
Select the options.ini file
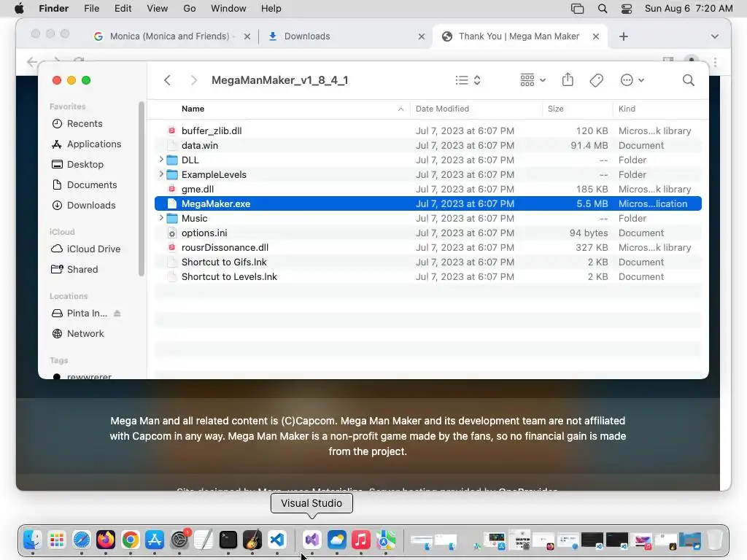tap(427, 233)
